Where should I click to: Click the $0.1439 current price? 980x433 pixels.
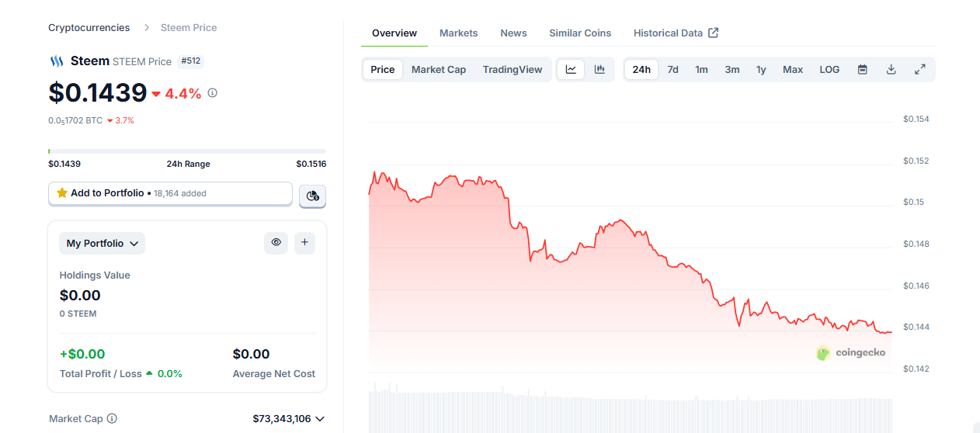pos(98,93)
